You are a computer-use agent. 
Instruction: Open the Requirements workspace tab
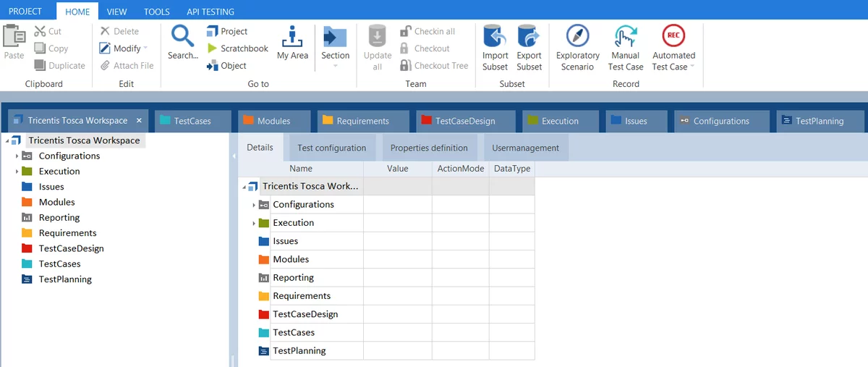362,121
